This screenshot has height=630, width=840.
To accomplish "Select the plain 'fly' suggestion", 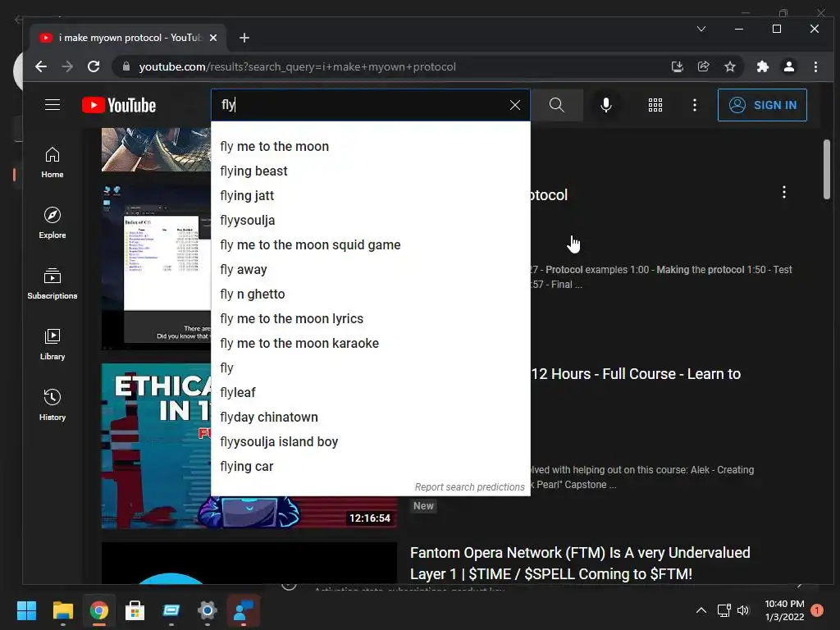I will coord(371,368).
